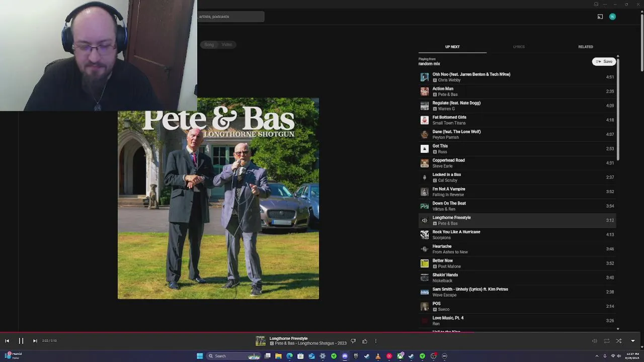This screenshot has height=362, width=644.
Task: Click the queue list scrollbar
Action: (x=618, y=110)
